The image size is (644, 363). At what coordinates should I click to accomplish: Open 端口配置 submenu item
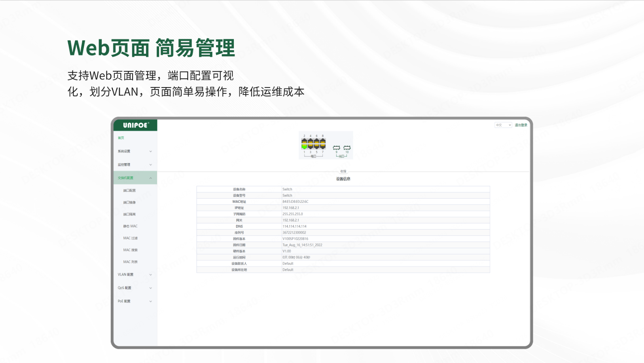pos(129,190)
